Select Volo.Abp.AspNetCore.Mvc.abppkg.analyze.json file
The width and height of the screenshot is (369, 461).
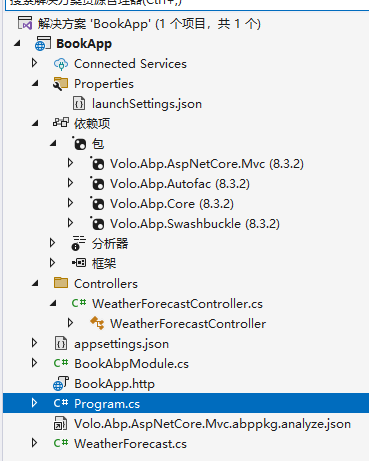[x=212, y=424]
